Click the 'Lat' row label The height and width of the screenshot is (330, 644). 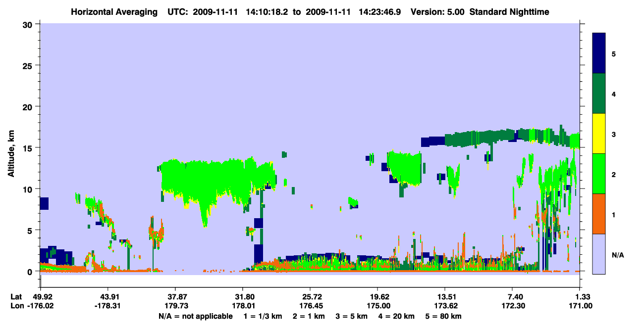pos(16,297)
